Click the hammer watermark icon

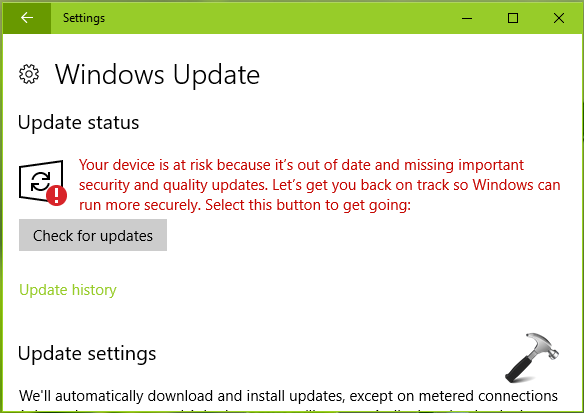(x=532, y=358)
